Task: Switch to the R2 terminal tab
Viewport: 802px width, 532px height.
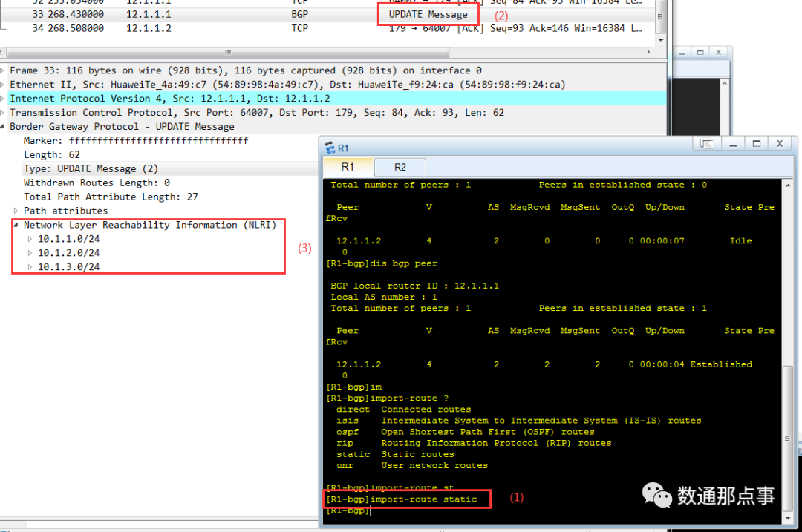Action: coord(400,167)
